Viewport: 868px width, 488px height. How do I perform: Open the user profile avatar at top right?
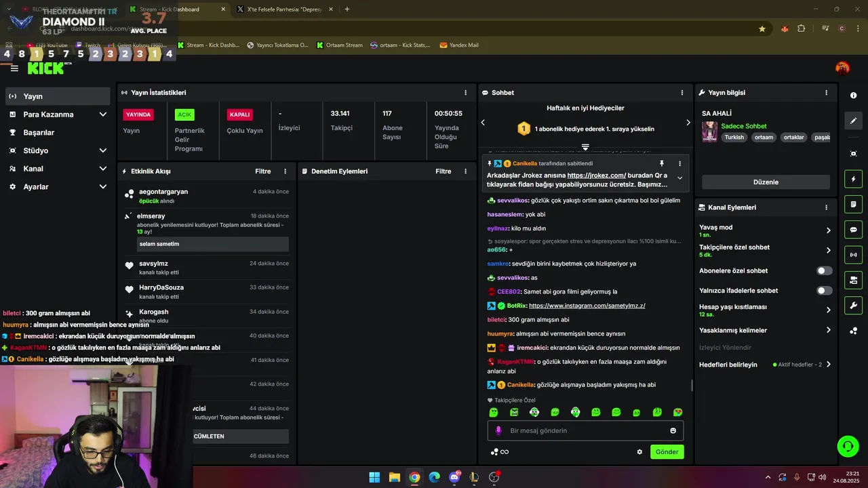pos(842,68)
